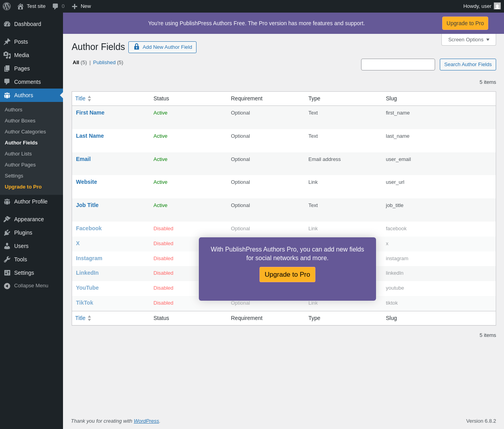This screenshot has height=429, width=504.
Task: Click the WordPress link in footer
Action: tap(146, 421)
